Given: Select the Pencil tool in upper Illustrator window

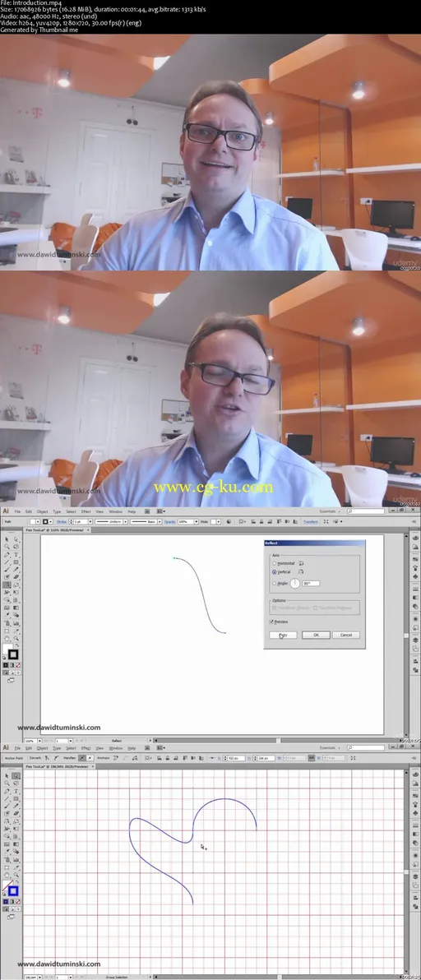Looking at the screenshot, I should (16, 570).
